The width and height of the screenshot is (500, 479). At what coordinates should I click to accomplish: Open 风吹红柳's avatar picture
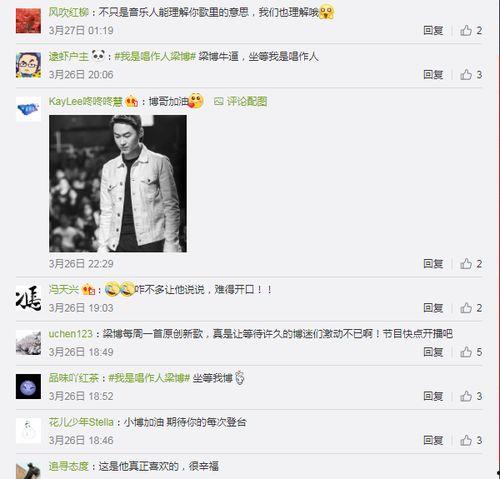(x=28, y=21)
